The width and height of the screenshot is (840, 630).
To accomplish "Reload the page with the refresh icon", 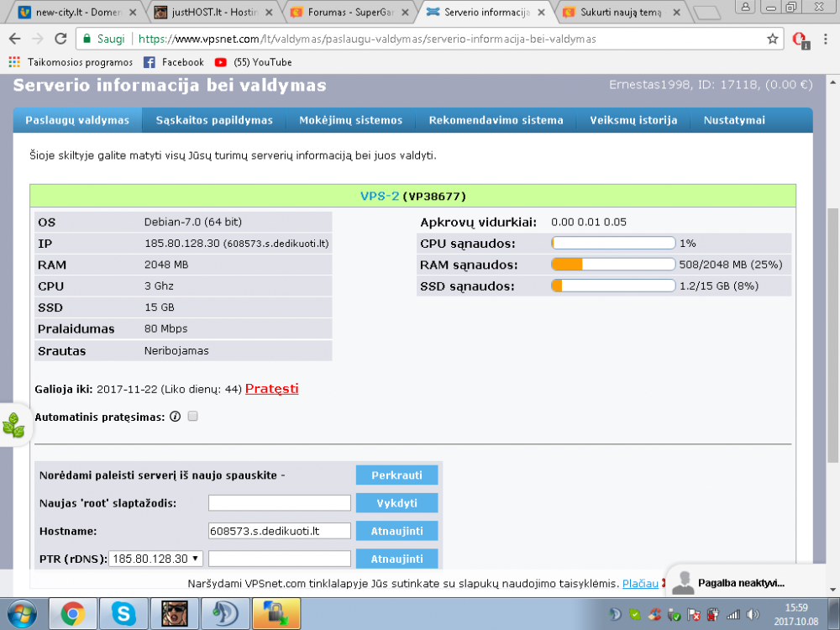I will pos(60,39).
